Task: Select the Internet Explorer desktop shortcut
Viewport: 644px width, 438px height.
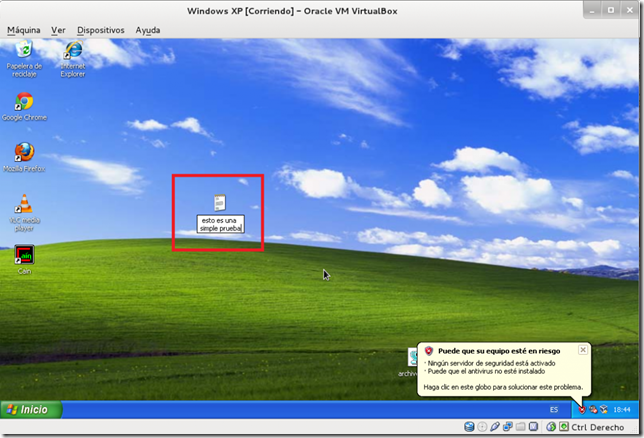Action: click(x=73, y=59)
